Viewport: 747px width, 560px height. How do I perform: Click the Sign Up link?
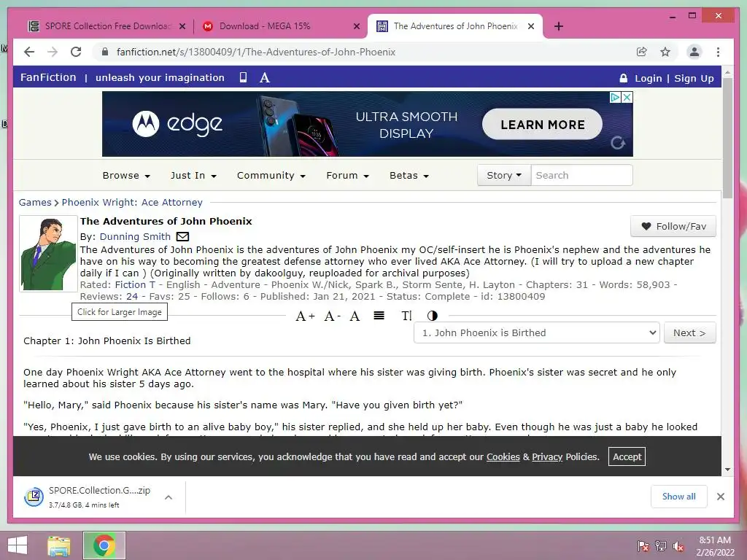(694, 78)
